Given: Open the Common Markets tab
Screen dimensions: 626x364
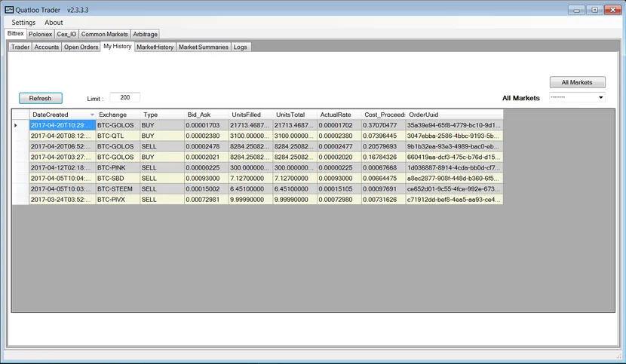Looking at the screenshot, I should point(104,35).
